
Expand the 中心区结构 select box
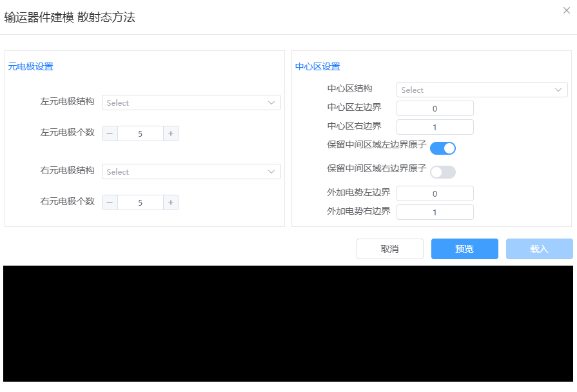tap(482, 90)
